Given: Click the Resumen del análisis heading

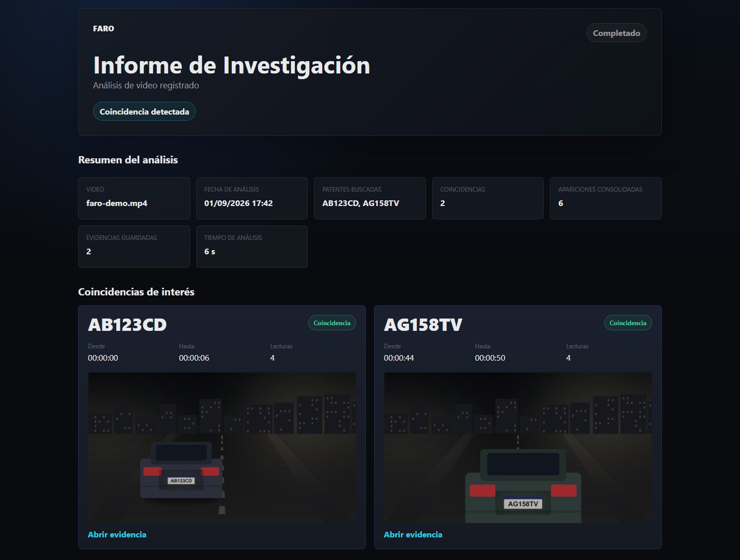Looking at the screenshot, I should point(128,160).
